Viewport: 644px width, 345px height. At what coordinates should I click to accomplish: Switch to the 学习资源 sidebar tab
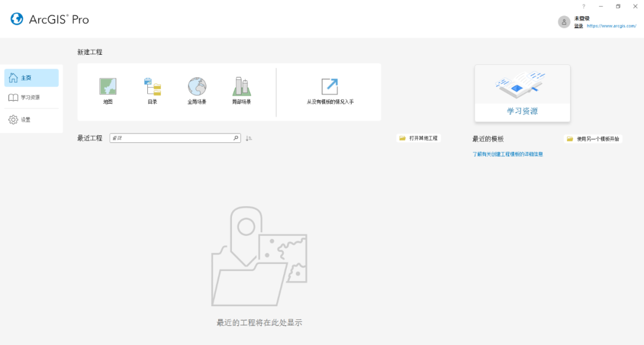pyautogui.click(x=32, y=98)
